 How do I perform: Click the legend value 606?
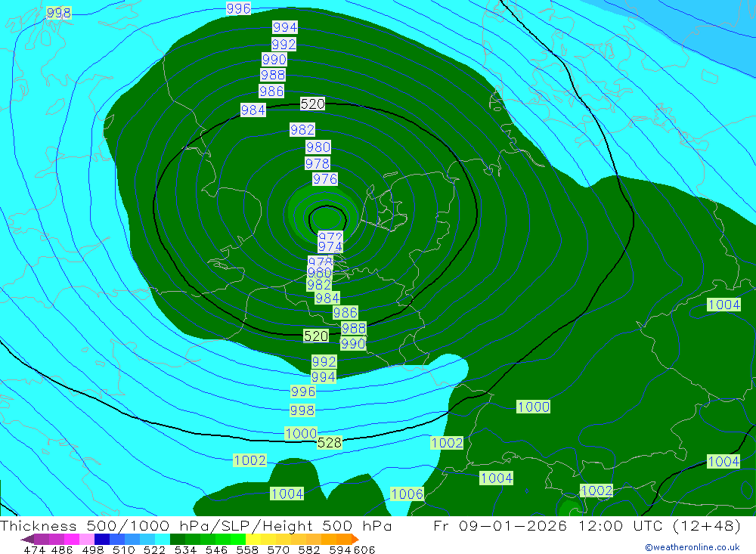pos(364,550)
